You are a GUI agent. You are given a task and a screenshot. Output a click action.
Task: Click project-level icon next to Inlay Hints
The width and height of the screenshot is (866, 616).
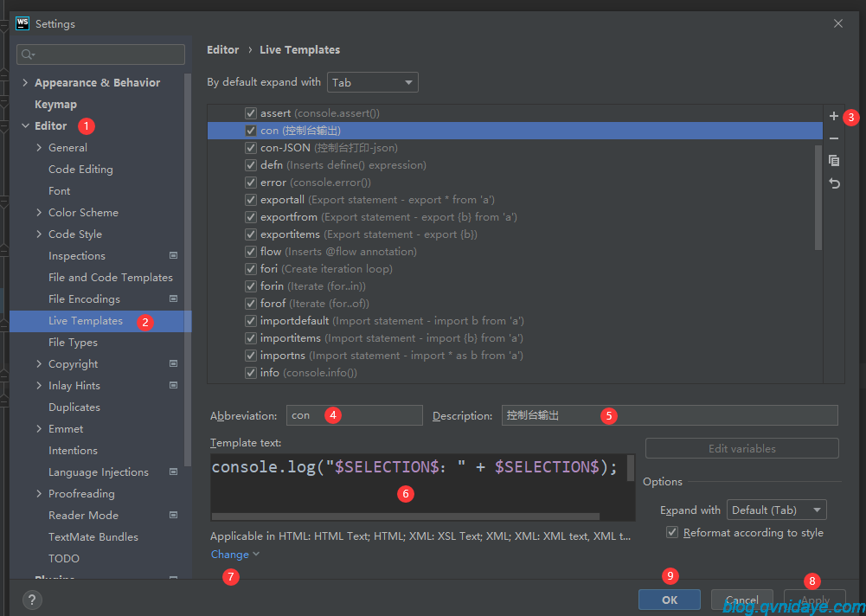[x=173, y=385]
